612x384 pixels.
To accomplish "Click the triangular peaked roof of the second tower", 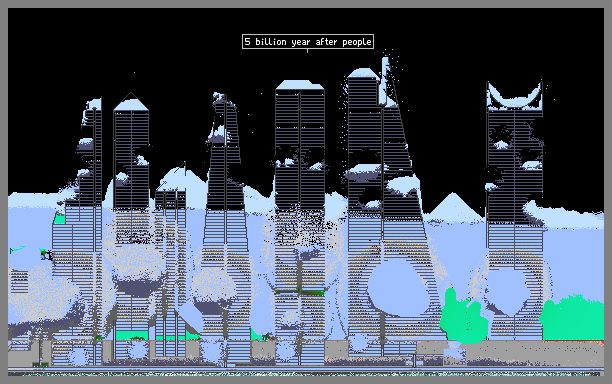I will click(131, 102).
